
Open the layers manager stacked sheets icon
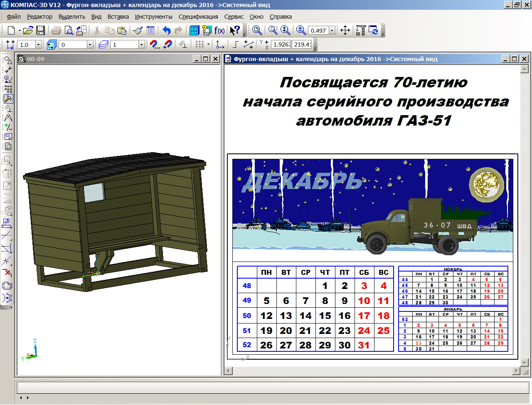103,44
